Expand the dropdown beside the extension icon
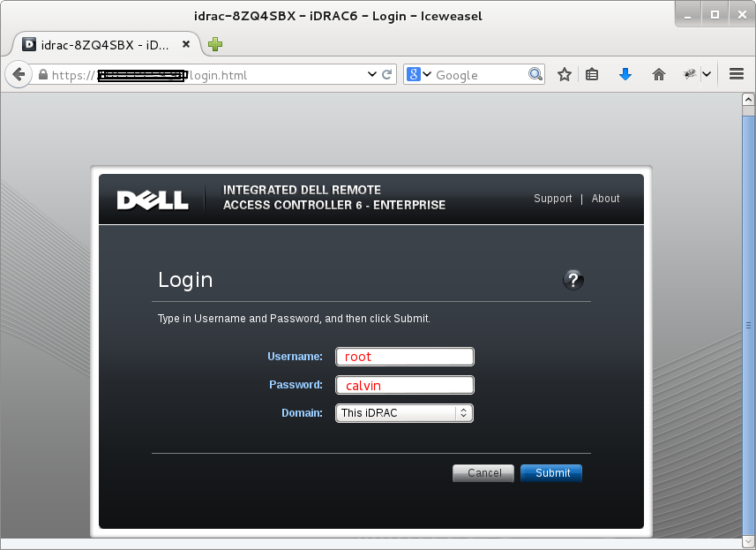The height and width of the screenshot is (550, 756). point(707,74)
